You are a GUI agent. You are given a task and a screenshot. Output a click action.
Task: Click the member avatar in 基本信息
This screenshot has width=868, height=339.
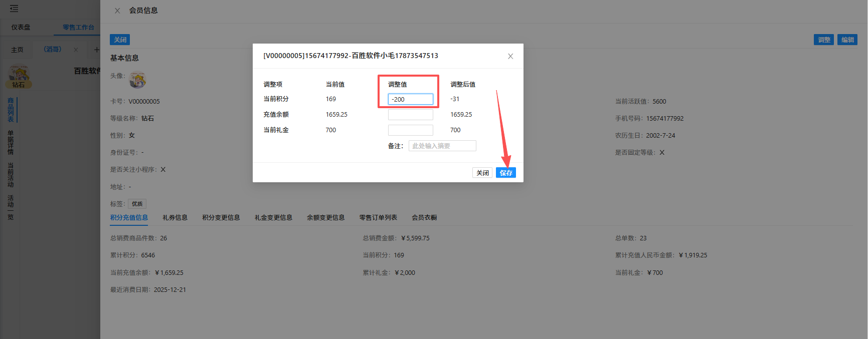[137, 80]
